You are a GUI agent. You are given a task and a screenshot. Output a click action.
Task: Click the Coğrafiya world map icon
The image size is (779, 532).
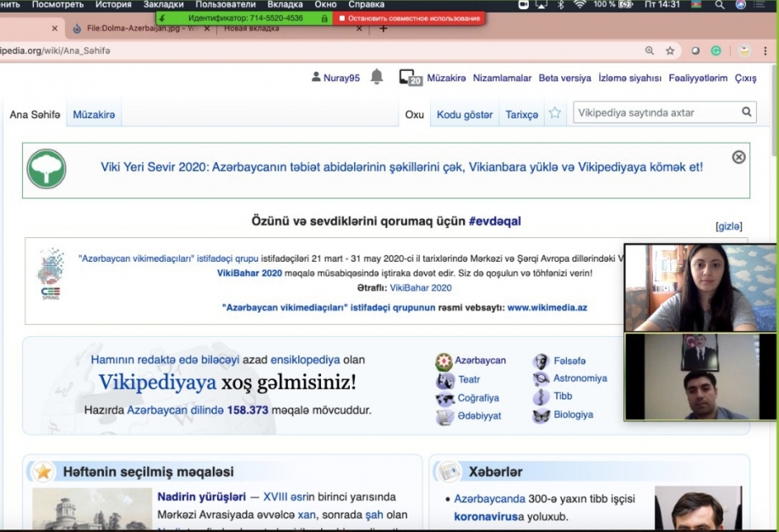tap(444, 399)
